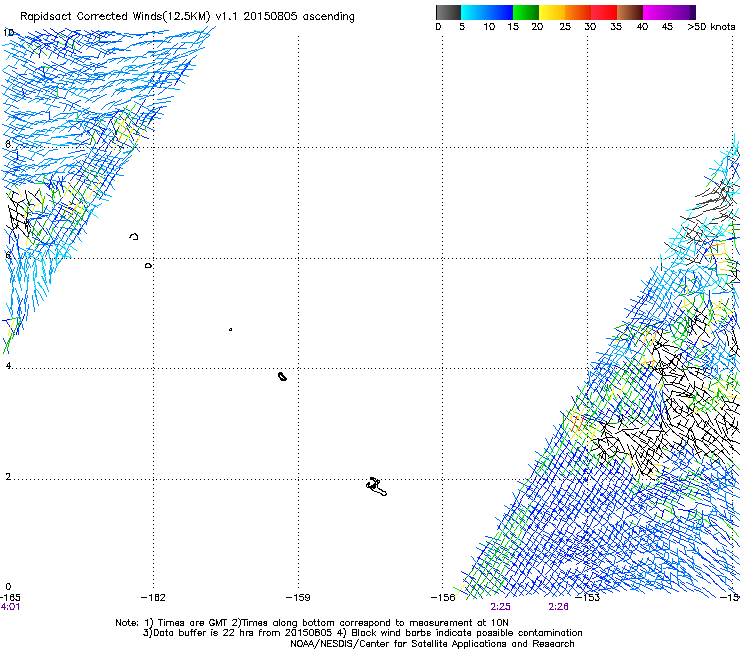Screen dimensions: 740x650
Task: Click the latitude label '6' on the left axis
Action: [8, 255]
